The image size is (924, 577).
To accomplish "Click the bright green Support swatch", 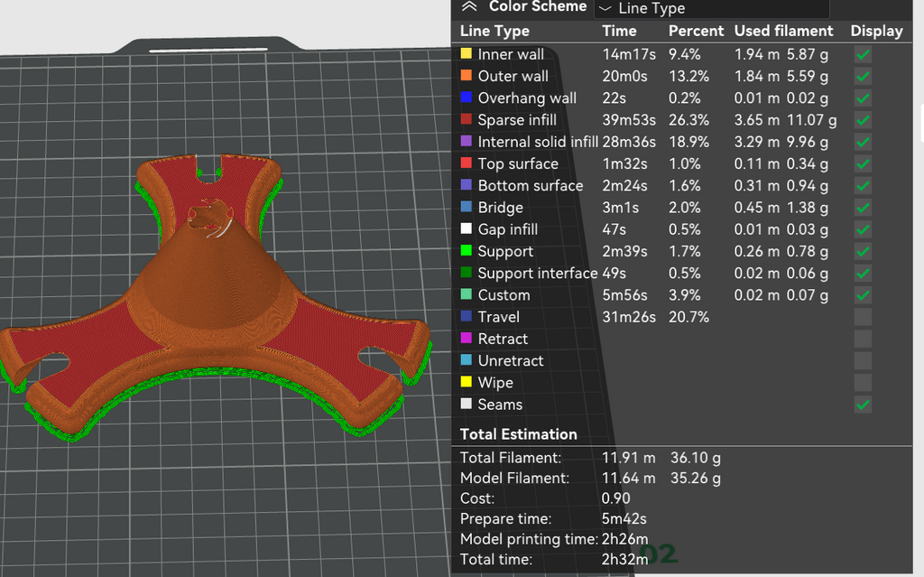I will pos(467,250).
